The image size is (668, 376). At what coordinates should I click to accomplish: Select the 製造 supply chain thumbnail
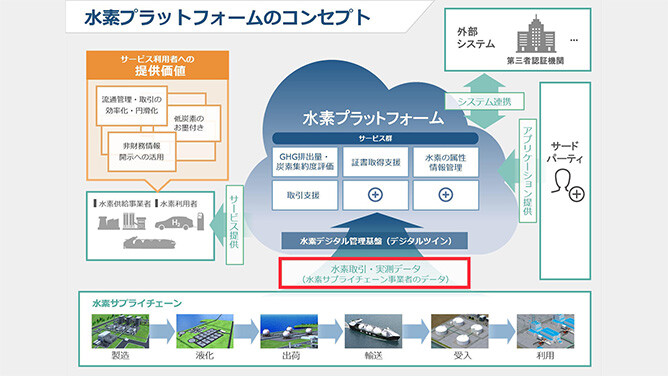(x=120, y=331)
